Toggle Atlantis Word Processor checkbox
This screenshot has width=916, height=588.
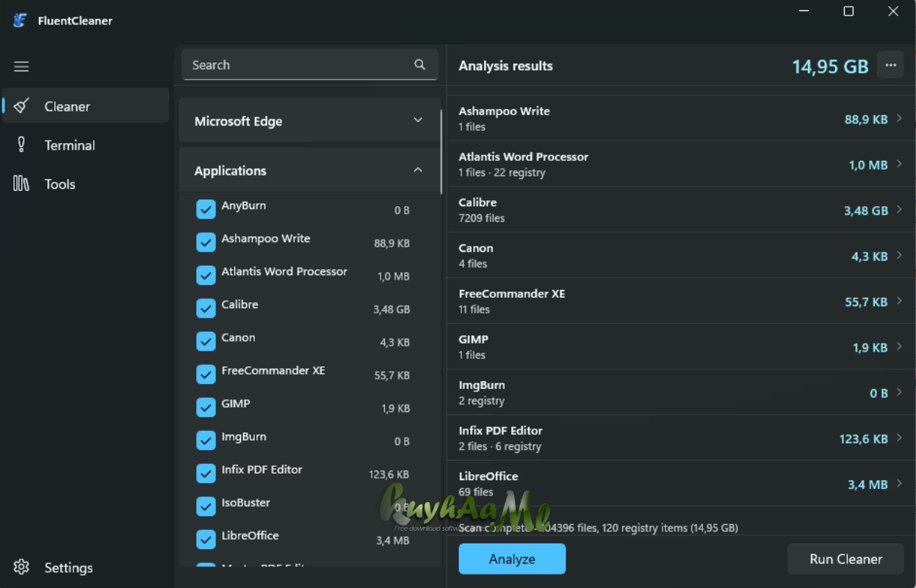[206, 275]
